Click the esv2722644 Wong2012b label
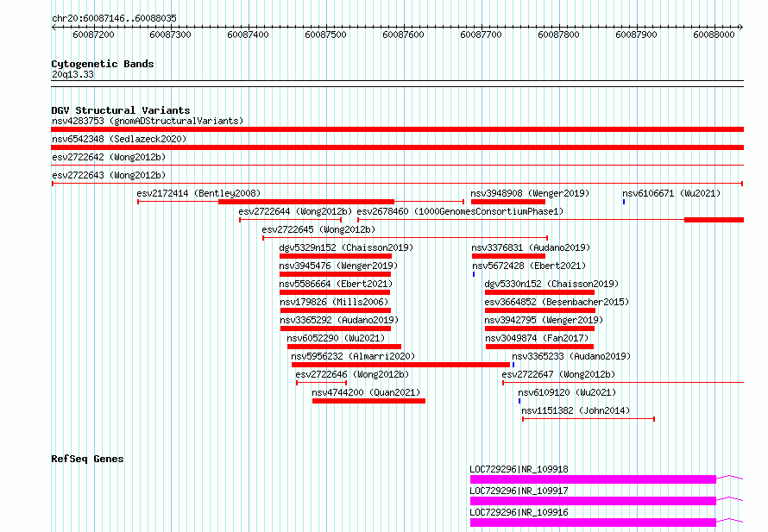768x532 pixels. [x=295, y=211]
